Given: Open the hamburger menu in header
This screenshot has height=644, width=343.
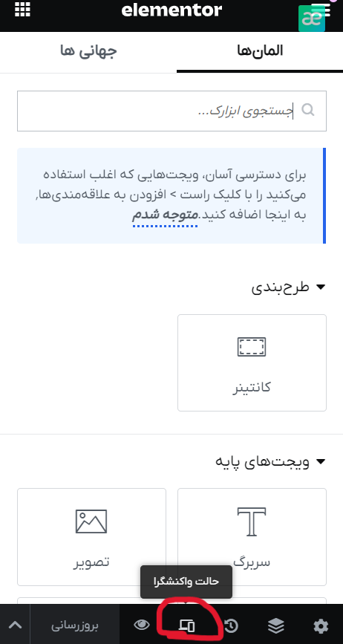Looking at the screenshot, I should point(321,8).
